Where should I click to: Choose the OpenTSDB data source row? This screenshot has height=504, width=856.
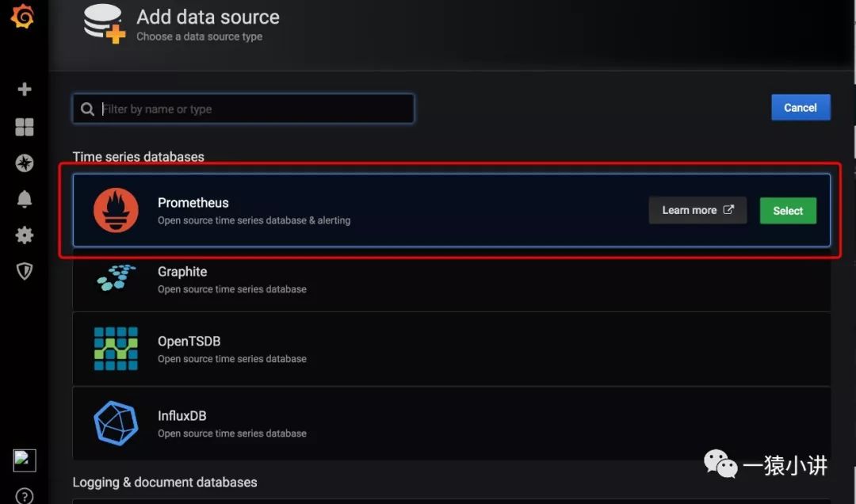[452, 349]
